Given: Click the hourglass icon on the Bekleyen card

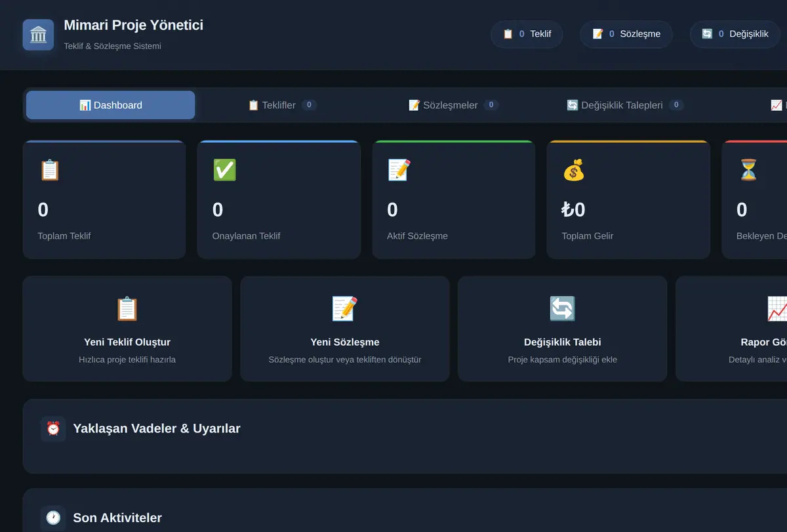Looking at the screenshot, I should 748,170.
